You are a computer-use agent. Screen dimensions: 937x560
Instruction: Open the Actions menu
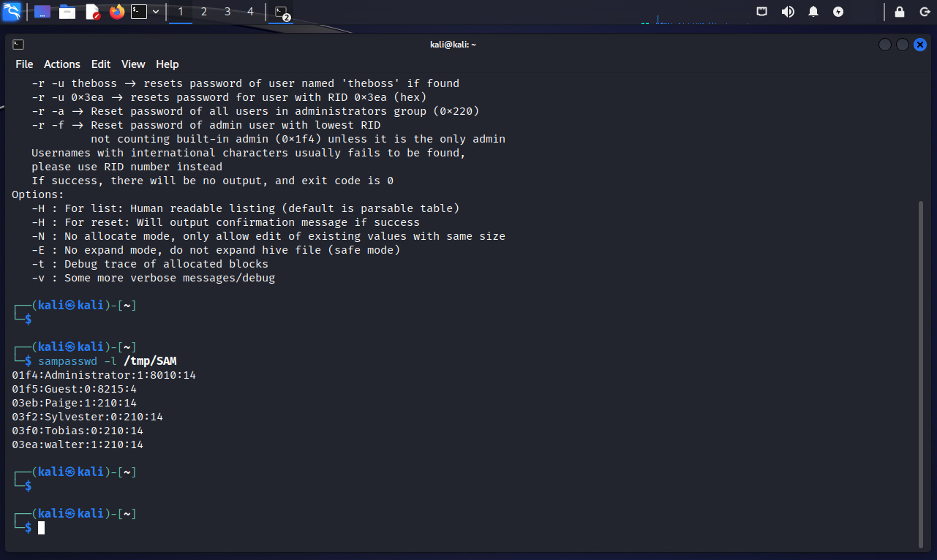(62, 64)
